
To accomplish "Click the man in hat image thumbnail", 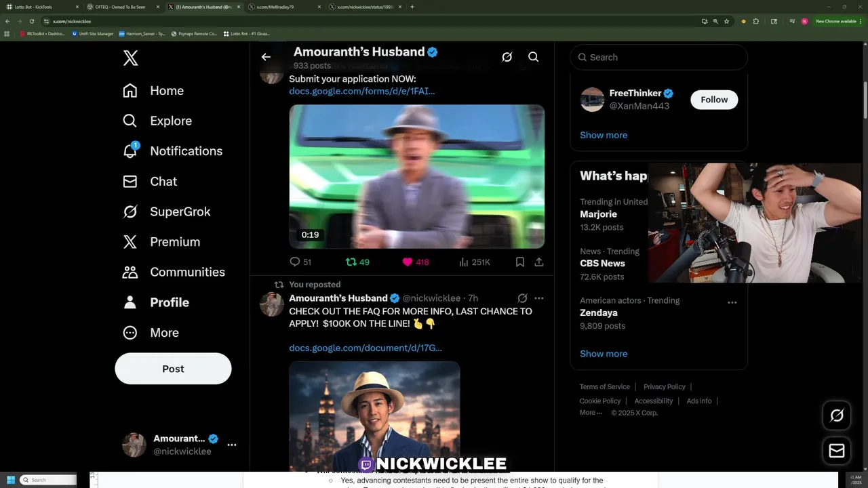I will click(x=374, y=415).
